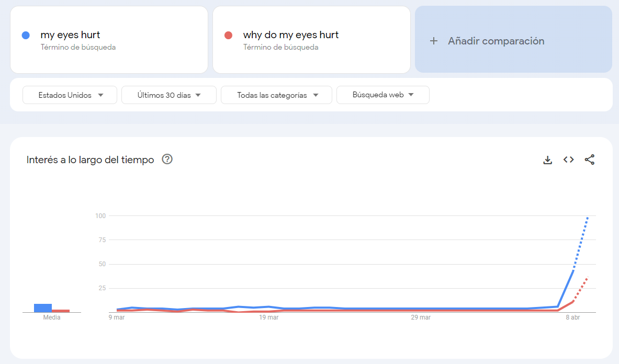Open the Todas las categorías dropdown

pos(276,95)
